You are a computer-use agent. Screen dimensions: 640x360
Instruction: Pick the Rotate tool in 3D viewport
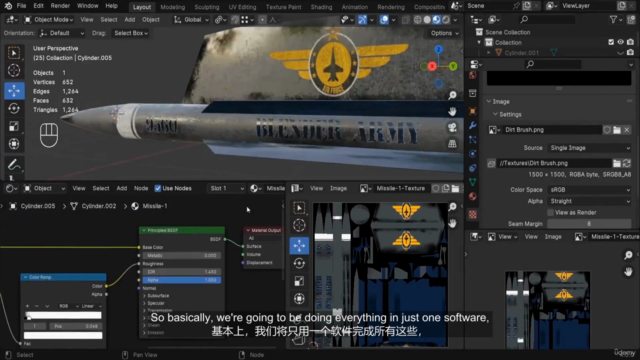[14, 109]
